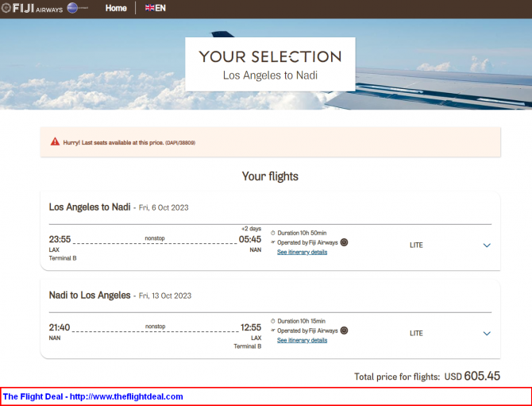Click the 'Your flights' section heading
The height and width of the screenshot is (406, 532).
pos(270,176)
